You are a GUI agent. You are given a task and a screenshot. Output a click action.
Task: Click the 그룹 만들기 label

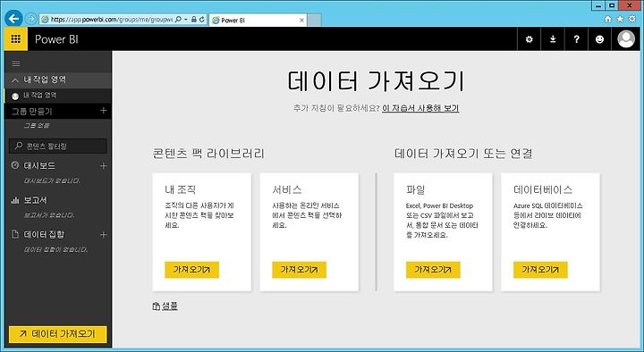pyautogui.click(x=32, y=111)
